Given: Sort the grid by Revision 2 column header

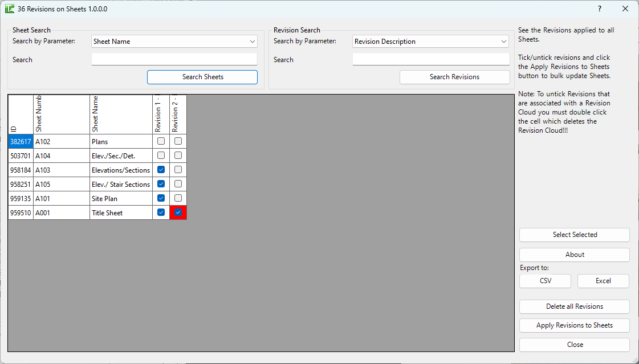Looking at the screenshot, I should pos(178,114).
